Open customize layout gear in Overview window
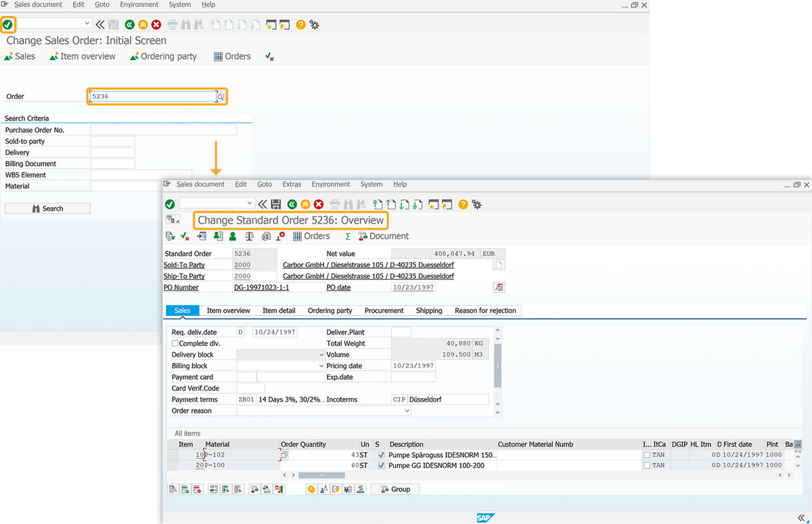 point(476,204)
